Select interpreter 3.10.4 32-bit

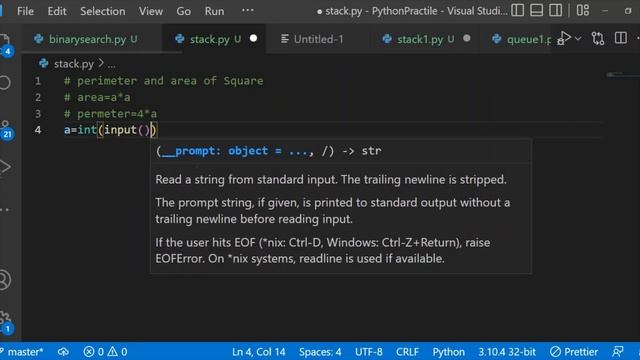507,352
